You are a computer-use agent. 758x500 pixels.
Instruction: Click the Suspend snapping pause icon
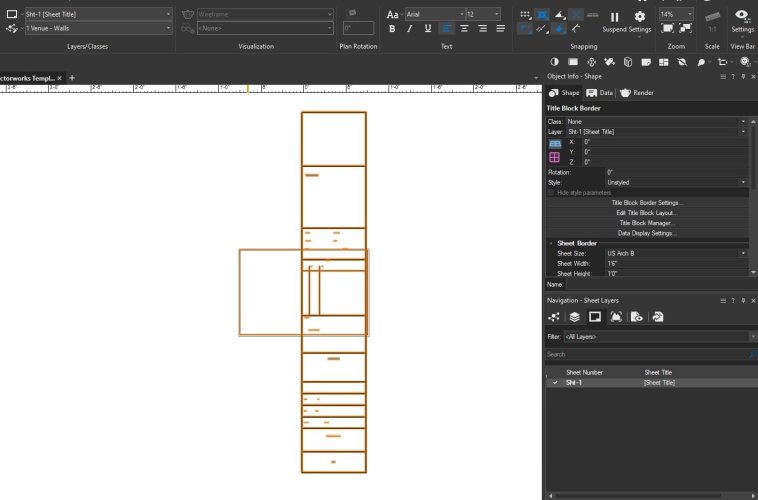click(x=614, y=16)
